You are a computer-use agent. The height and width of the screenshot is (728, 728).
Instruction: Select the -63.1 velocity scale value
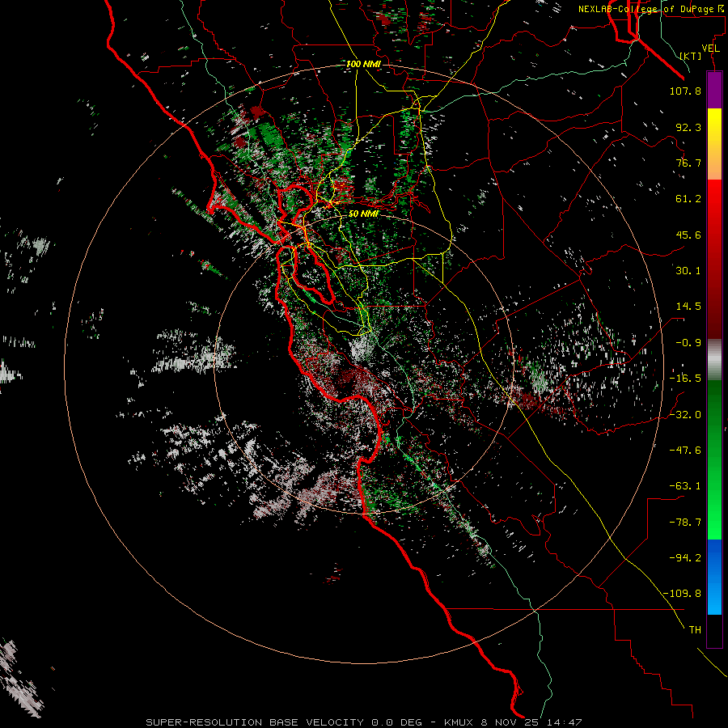pos(685,486)
